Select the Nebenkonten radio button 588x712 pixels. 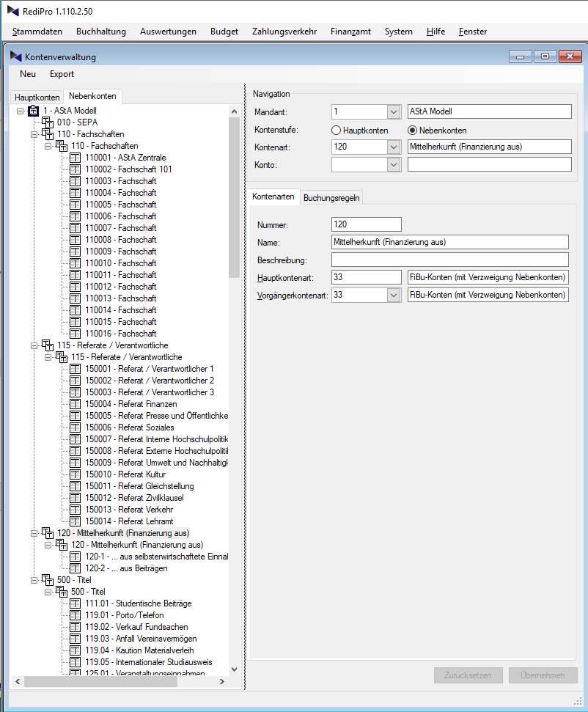(413, 130)
